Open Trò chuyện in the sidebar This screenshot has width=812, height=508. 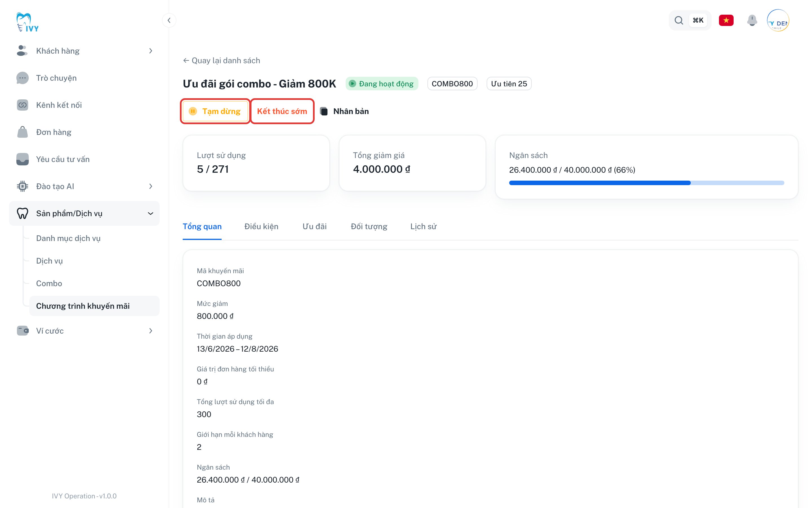(84, 78)
